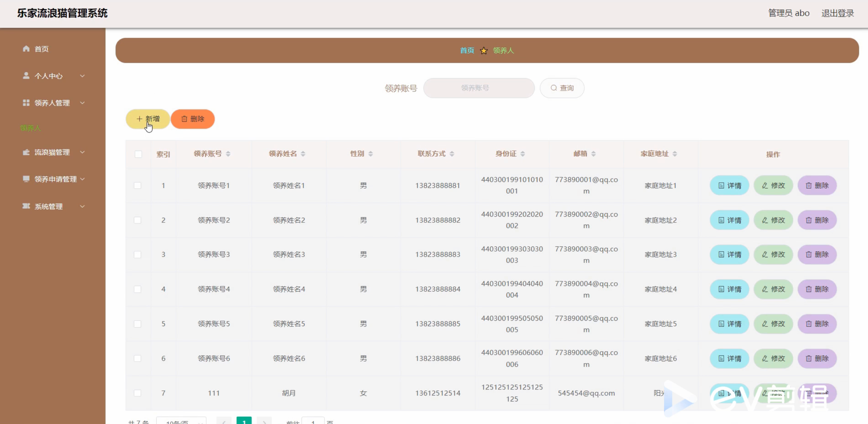868x424 pixels.
Task: Click the 联系方式 cell 13823888881
Action: point(438,185)
